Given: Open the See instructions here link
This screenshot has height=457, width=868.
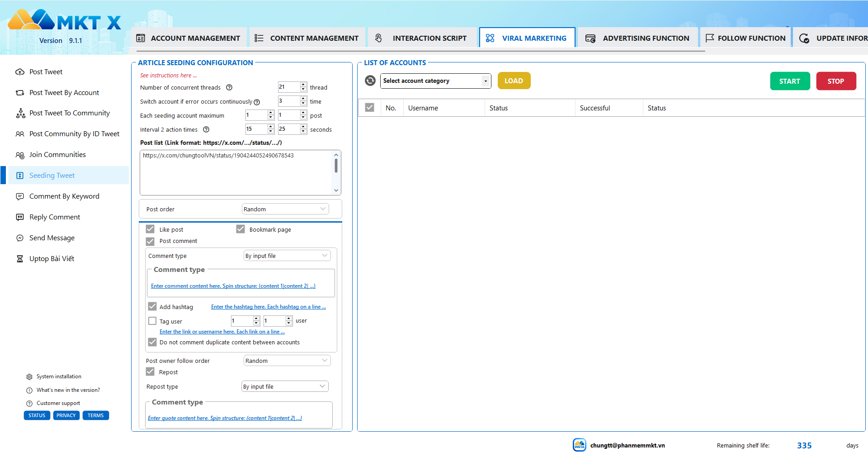Looking at the screenshot, I should (x=168, y=76).
